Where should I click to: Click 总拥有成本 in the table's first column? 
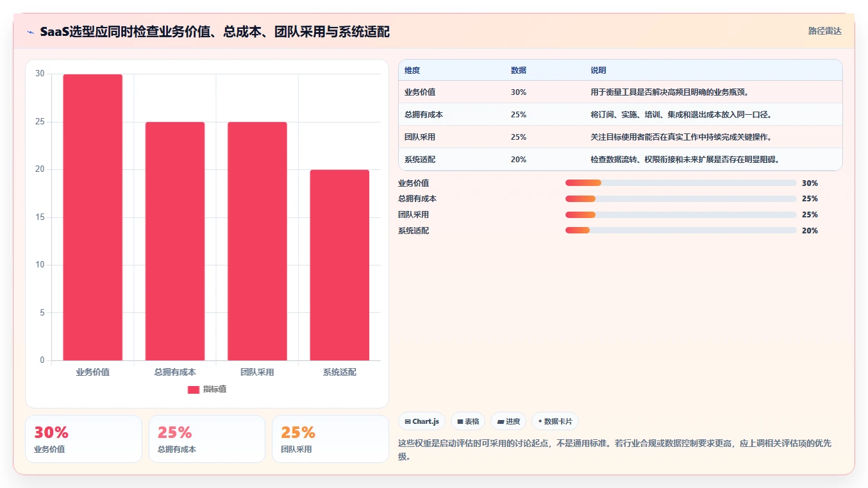click(x=424, y=115)
